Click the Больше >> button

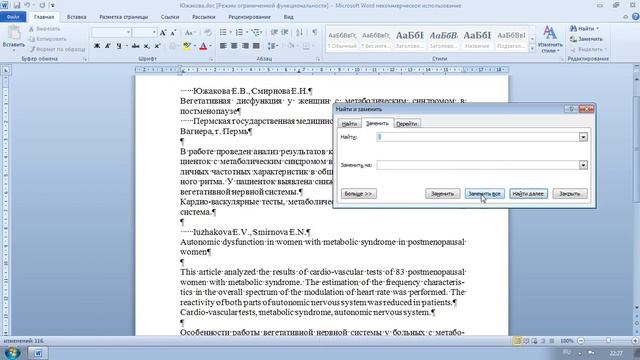tap(358, 193)
